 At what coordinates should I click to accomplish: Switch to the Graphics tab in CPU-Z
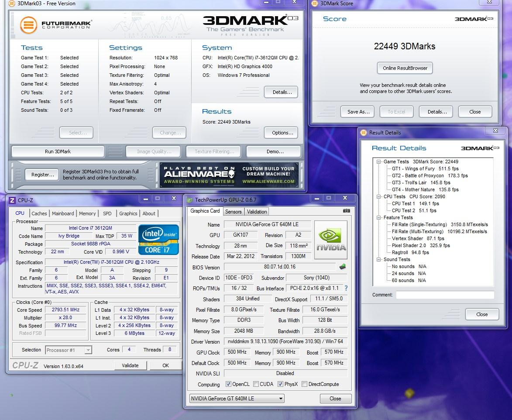coord(128,213)
